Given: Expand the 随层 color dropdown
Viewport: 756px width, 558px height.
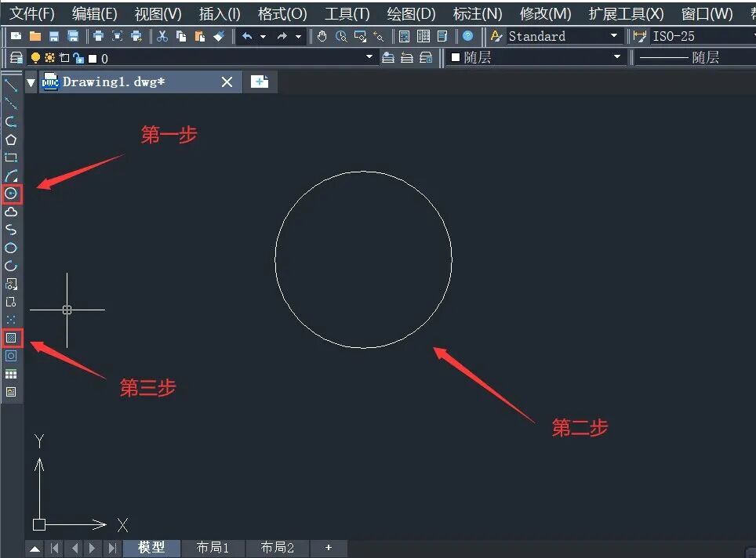Looking at the screenshot, I should coord(617,57).
